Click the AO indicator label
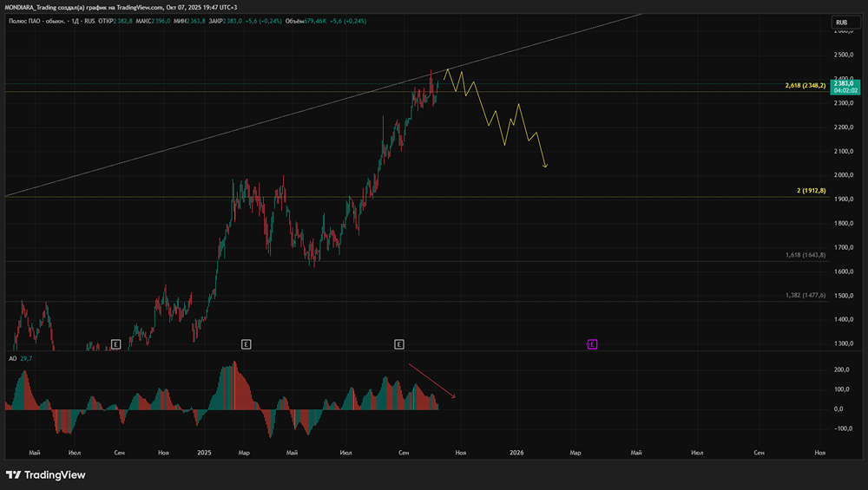Viewport: 868px width, 490px height. 13,358
